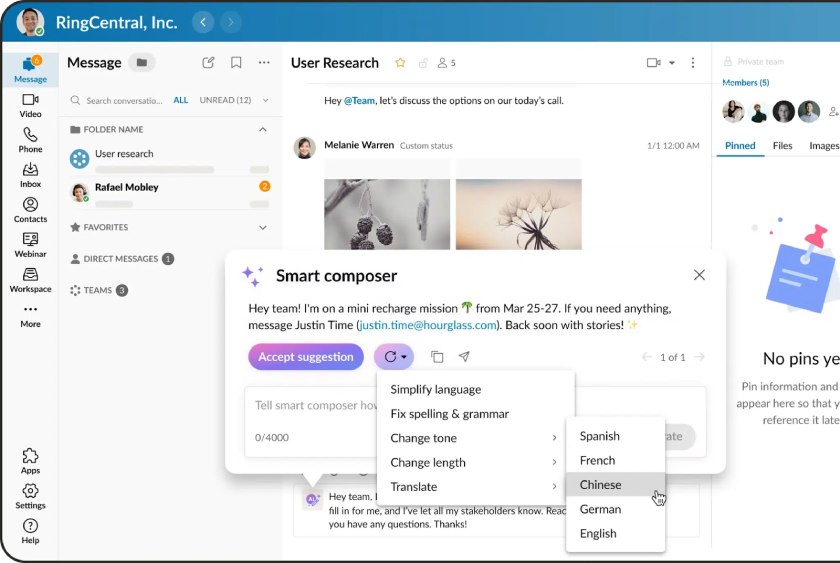The height and width of the screenshot is (563, 840).
Task: Open the video call options dropdown arrow
Action: coord(672,63)
